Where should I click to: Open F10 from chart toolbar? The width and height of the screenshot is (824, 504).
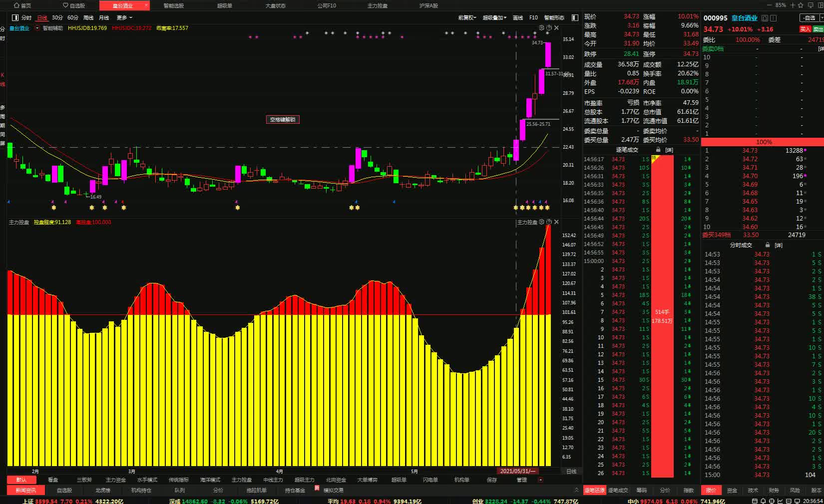point(533,17)
